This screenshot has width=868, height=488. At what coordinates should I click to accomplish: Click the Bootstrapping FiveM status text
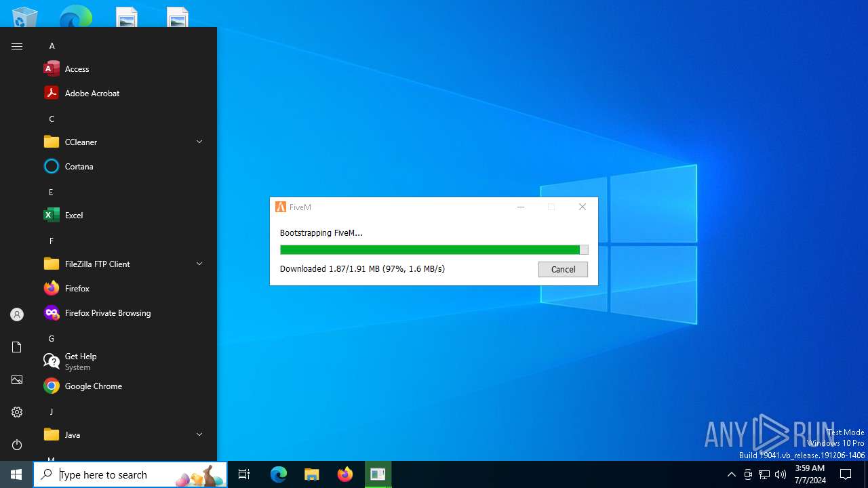click(321, 232)
